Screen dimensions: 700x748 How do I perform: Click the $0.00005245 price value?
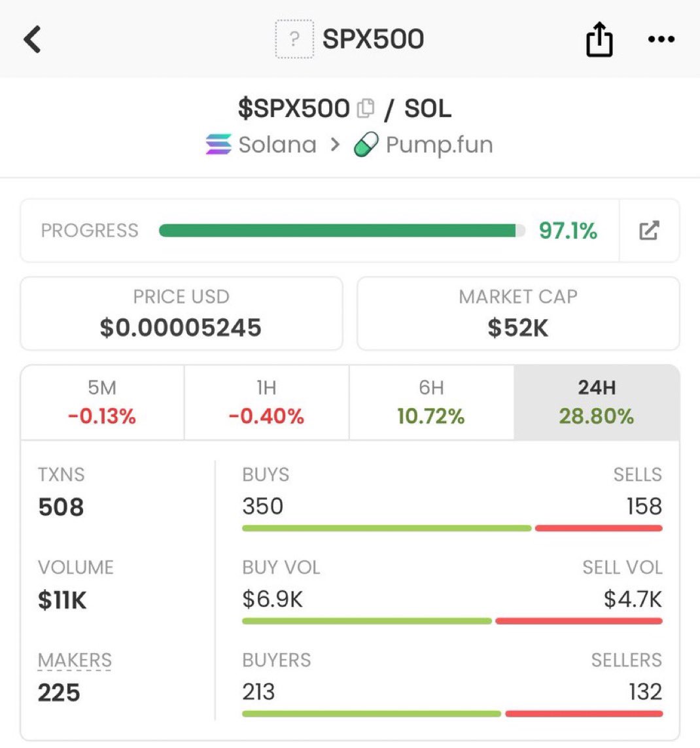[181, 328]
